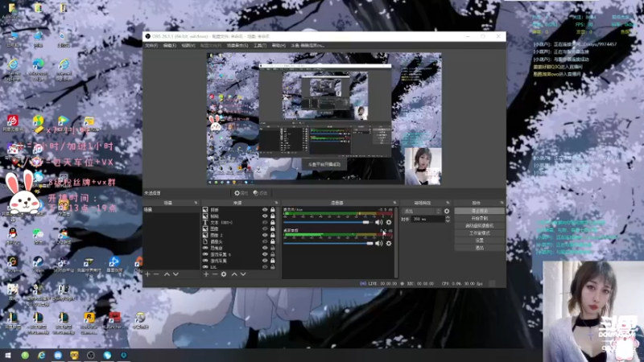The image size is (644, 362).
Task: Adjust the 麦克风/Aux volume slider handle
Action: [x=366, y=223]
